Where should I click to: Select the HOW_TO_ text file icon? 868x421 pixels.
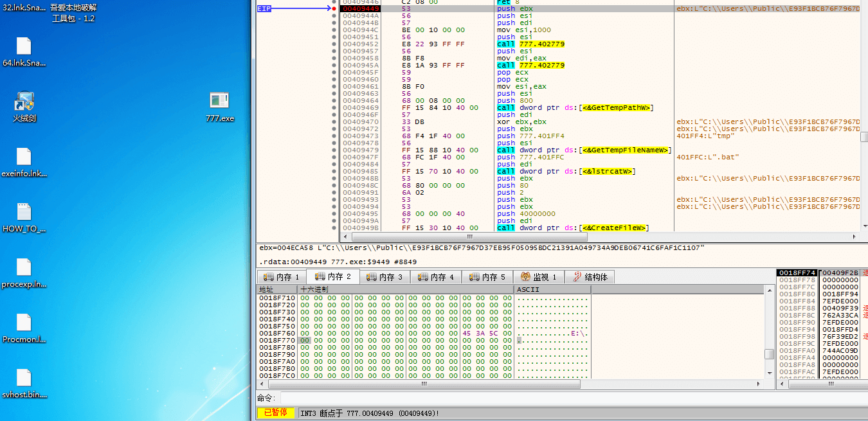pos(24,218)
